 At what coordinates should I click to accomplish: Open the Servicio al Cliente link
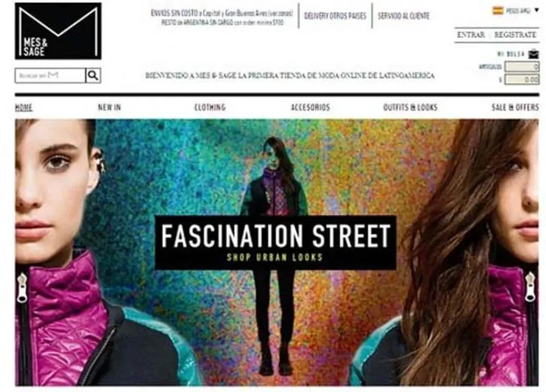403,16
